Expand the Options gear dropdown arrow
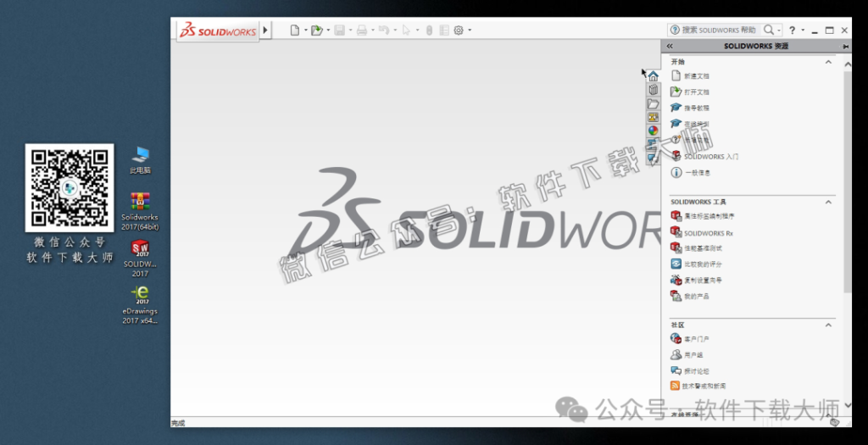This screenshot has width=868, height=445. tap(470, 30)
